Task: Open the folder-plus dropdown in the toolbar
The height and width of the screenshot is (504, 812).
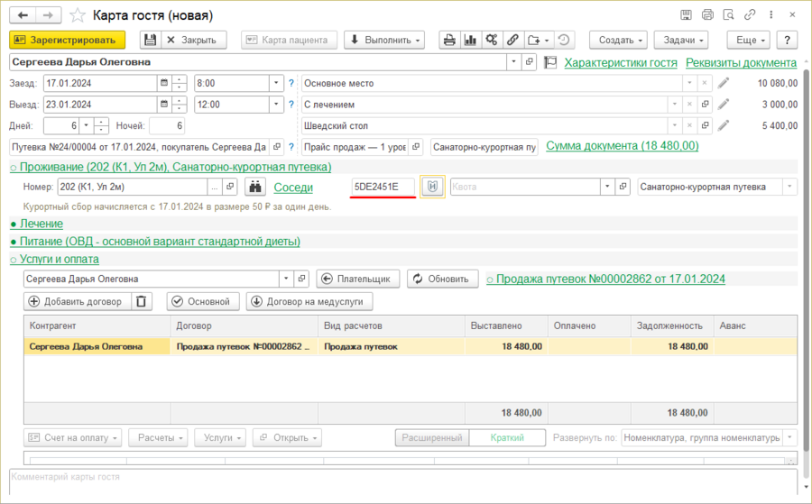Action: [538, 40]
